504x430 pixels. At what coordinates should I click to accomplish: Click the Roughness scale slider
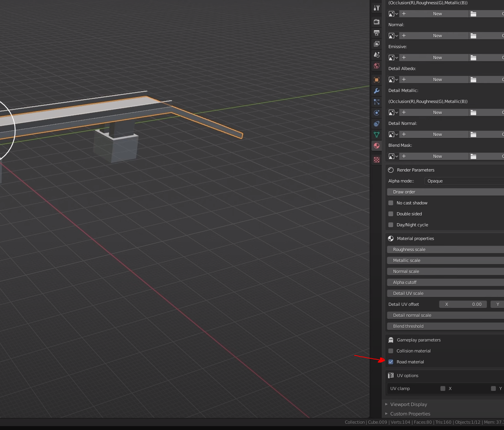(445, 249)
